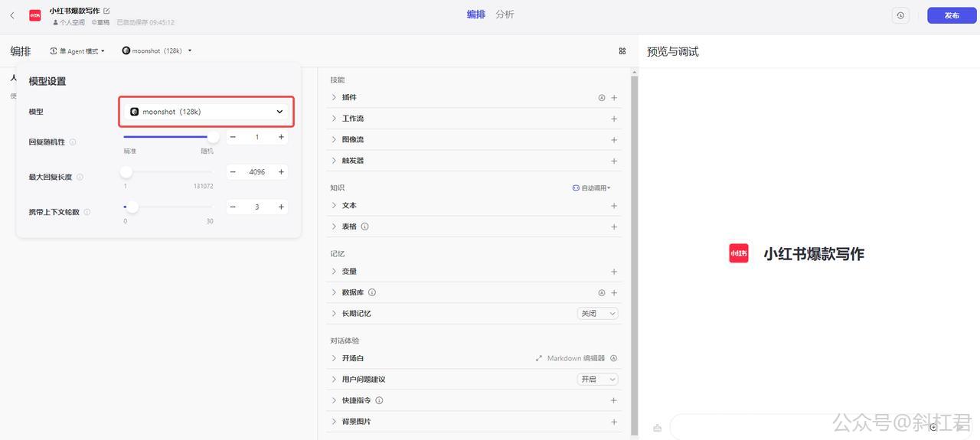980x440 pixels.
Task: Click the edit icon beside the bot name
Action: point(106,11)
